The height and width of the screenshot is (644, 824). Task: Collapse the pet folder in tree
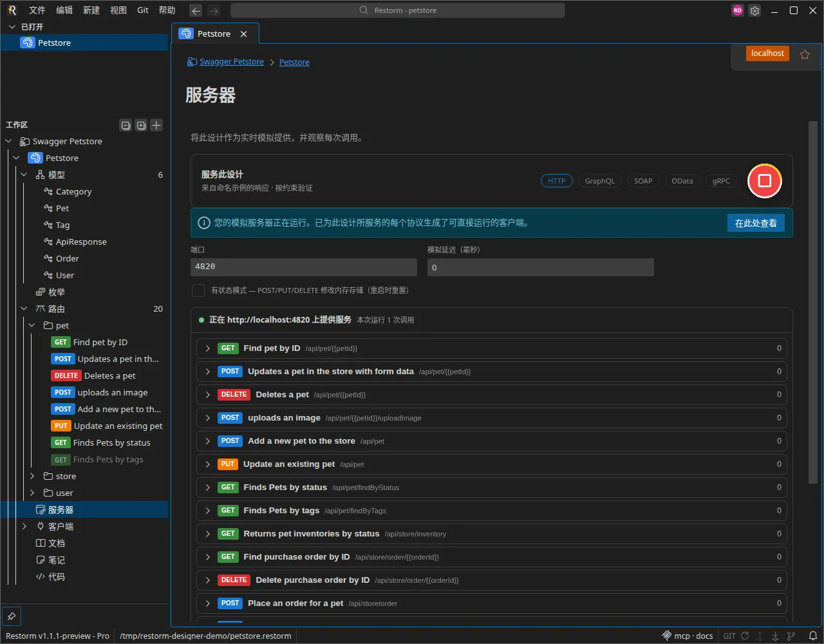point(32,325)
